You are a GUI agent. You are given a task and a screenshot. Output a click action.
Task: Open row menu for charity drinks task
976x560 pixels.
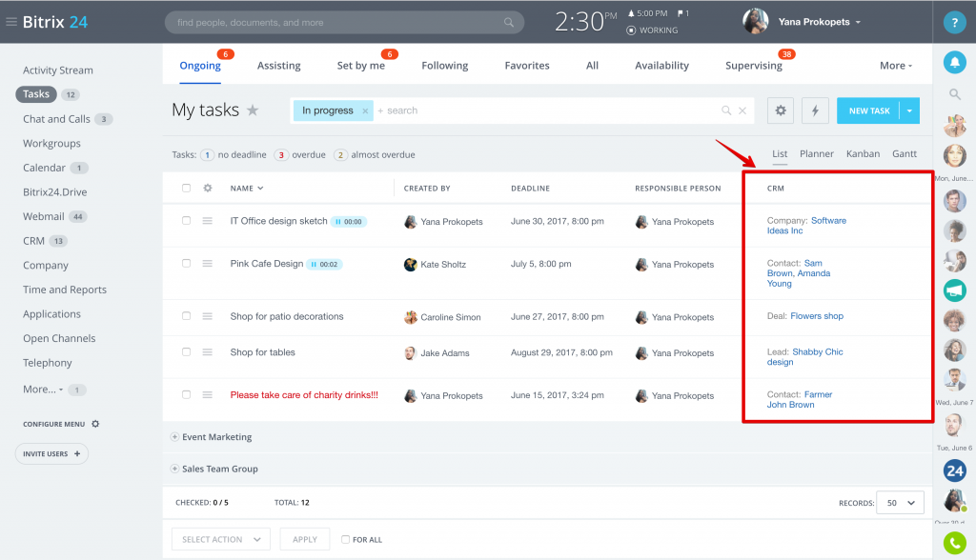(x=207, y=395)
